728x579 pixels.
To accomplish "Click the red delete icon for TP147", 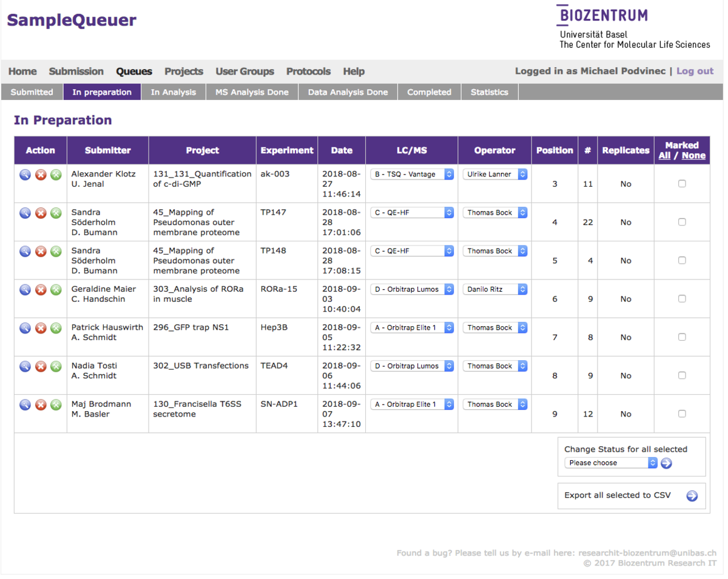I will tap(41, 213).
